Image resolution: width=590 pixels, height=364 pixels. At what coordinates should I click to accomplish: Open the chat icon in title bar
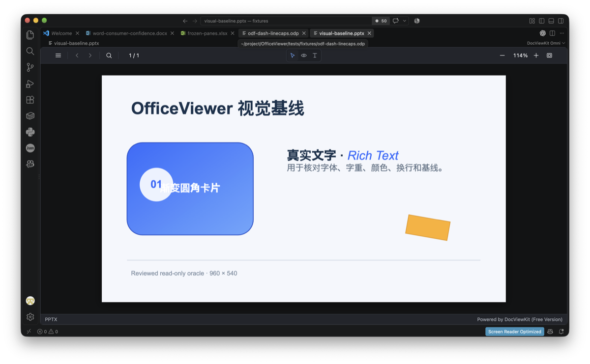pos(396,21)
